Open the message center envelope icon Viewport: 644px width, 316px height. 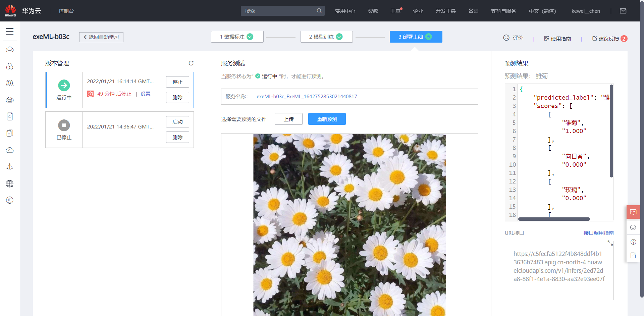pyautogui.click(x=623, y=10)
